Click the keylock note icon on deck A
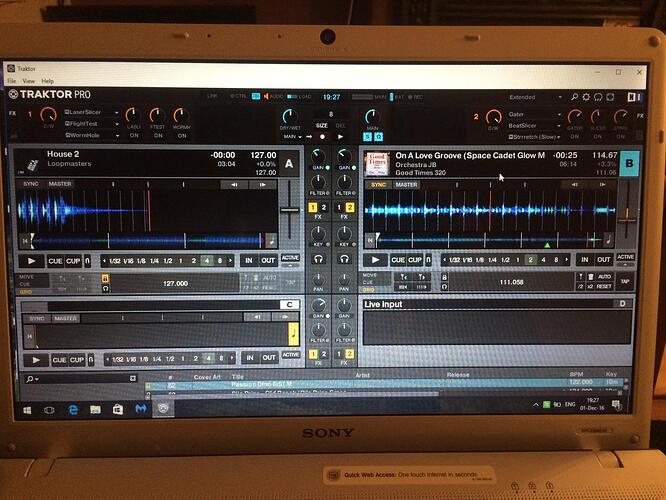666x500 pixels. coord(271,240)
